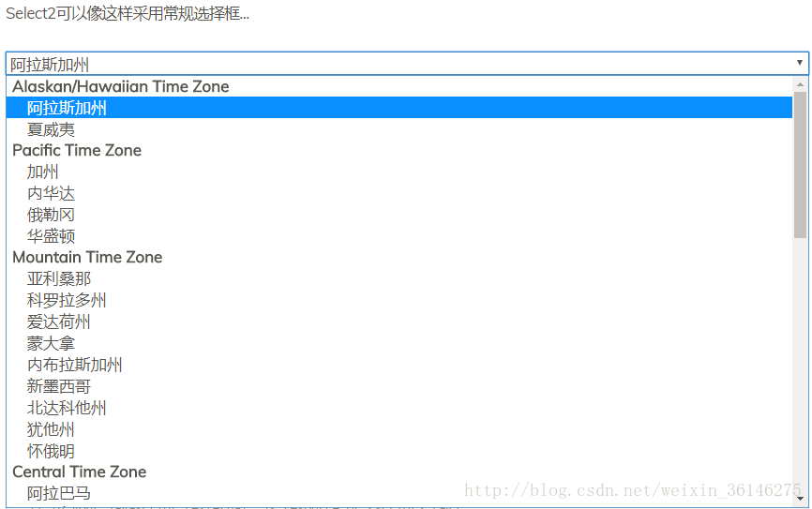This screenshot has width=812, height=509.
Task: Choose 内布拉斯加州 in the list
Action: coord(75,365)
